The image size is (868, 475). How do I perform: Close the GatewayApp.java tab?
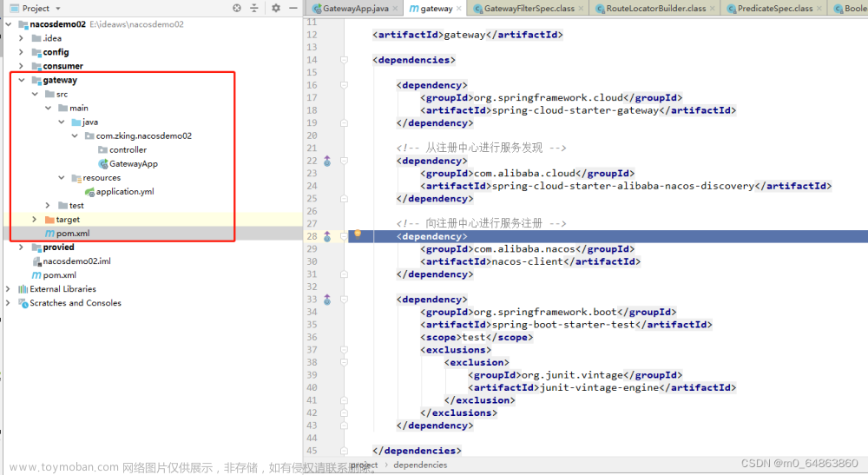coord(395,9)
